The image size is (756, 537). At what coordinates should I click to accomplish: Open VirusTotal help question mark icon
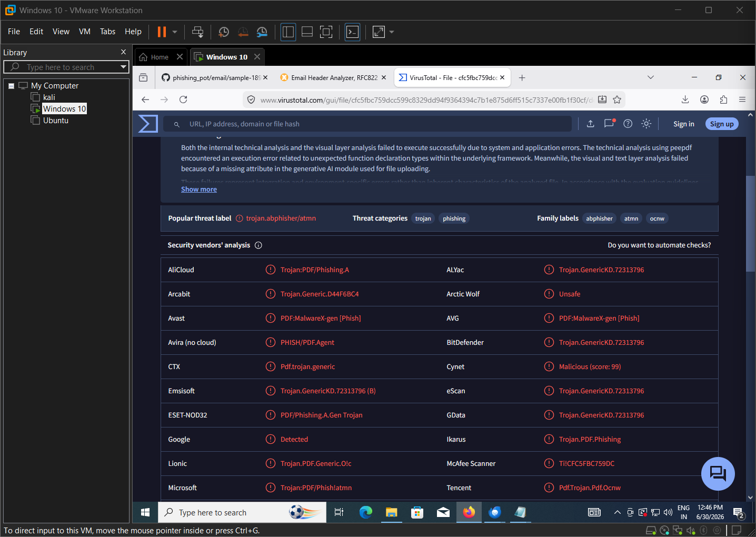pos(628,124)
